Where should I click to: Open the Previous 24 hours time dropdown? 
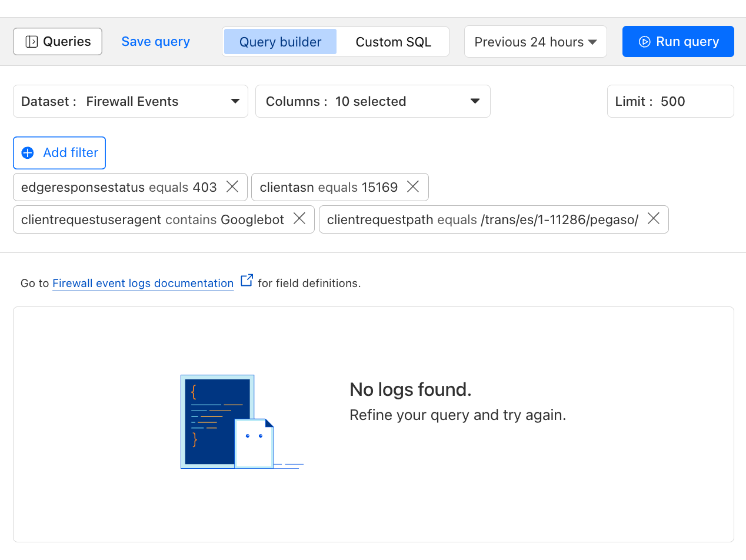coord(535,42)
